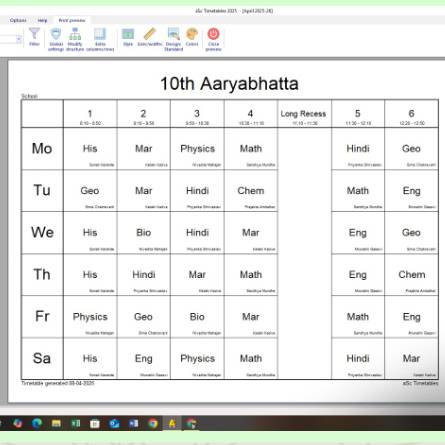Open Microsoft Edge from the taskbar
This screenshot has height=445, width=445.
(x=37, y=423)
